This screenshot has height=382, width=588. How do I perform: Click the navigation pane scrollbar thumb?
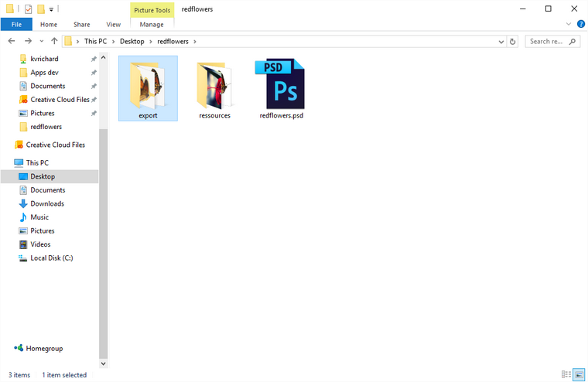pyautogui.click(x=104, y=244)
